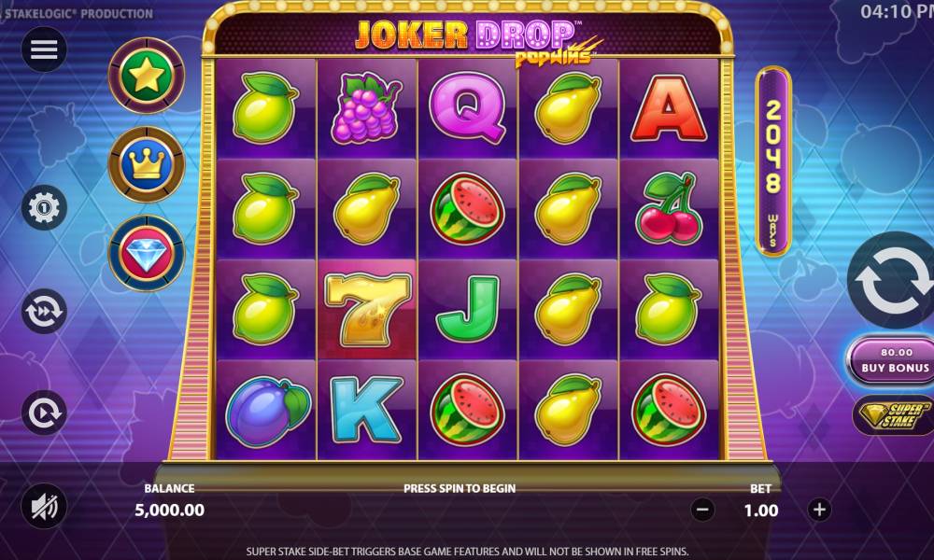Buy the bonus for 80.00
This screenshot has width=934, height=560.
point(892,360)
